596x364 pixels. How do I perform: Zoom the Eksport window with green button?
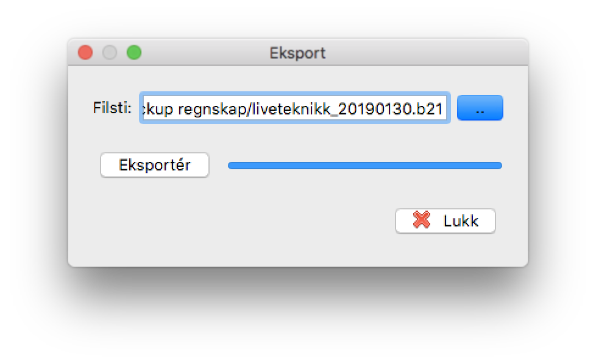click(134, 52)
